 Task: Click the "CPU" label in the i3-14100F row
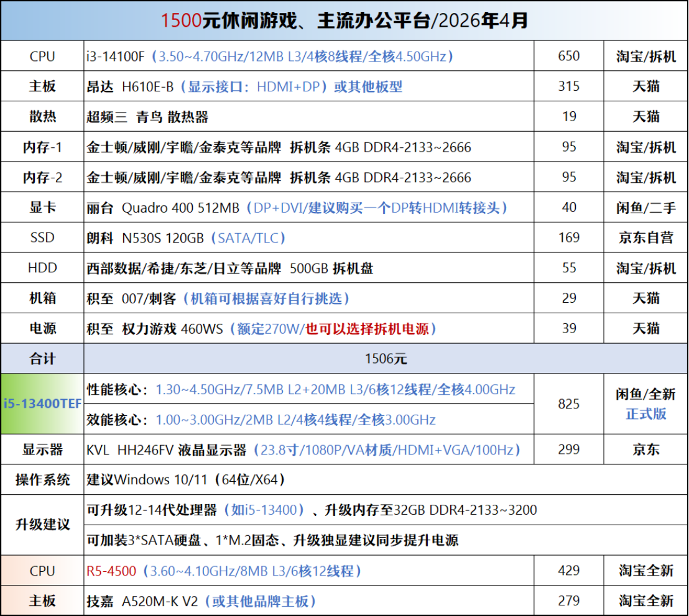(42, 56)
